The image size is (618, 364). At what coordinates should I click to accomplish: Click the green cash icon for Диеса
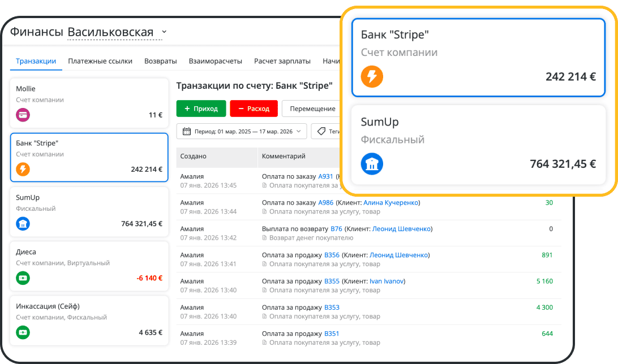click(23, 278)
